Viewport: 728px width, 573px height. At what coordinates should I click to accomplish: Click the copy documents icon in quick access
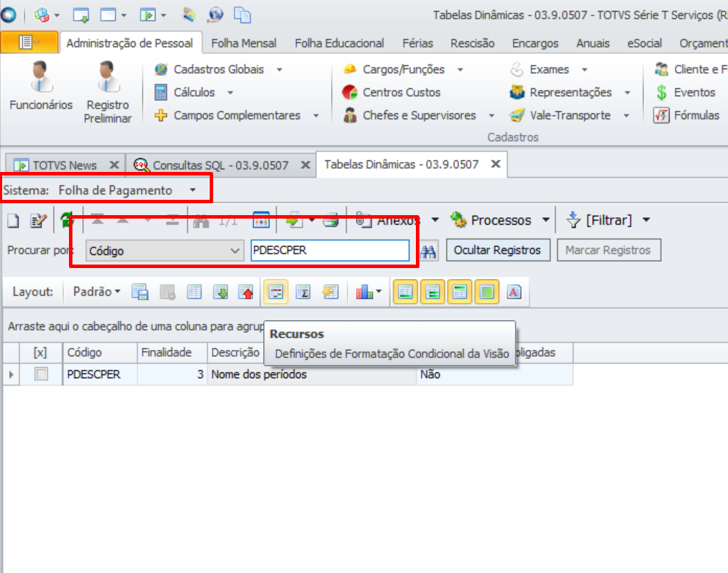(242, 15)
